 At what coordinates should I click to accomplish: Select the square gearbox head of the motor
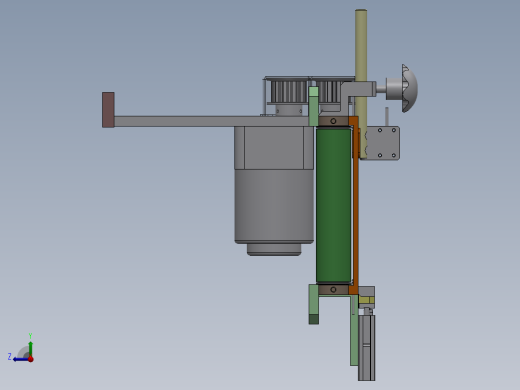pos(274,148)
